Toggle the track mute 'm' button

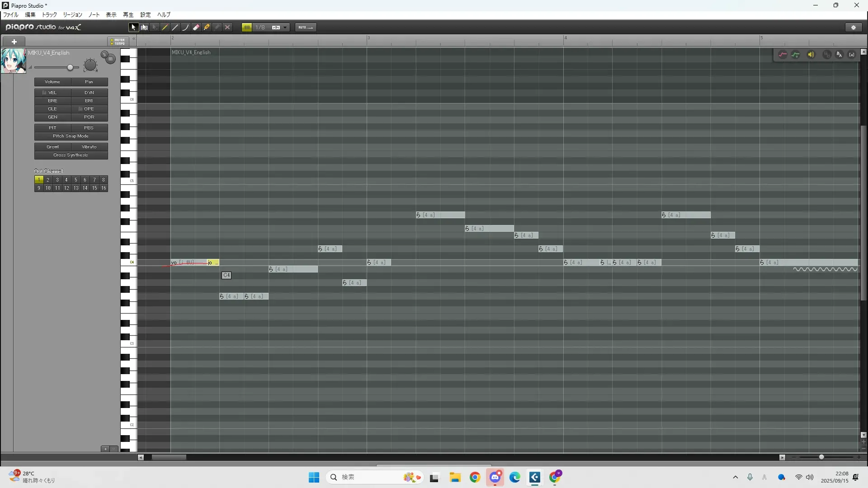(x=110, y=59)
